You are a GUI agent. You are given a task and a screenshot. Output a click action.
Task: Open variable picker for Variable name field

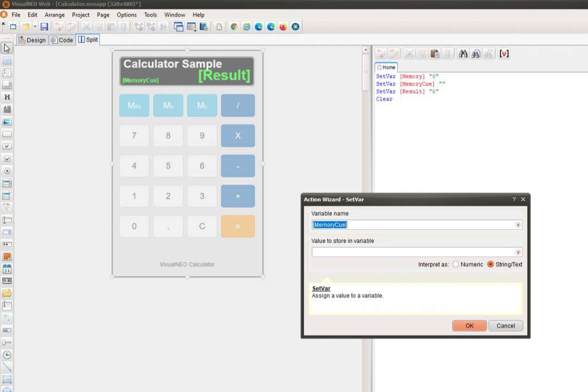tap(518, 225)
